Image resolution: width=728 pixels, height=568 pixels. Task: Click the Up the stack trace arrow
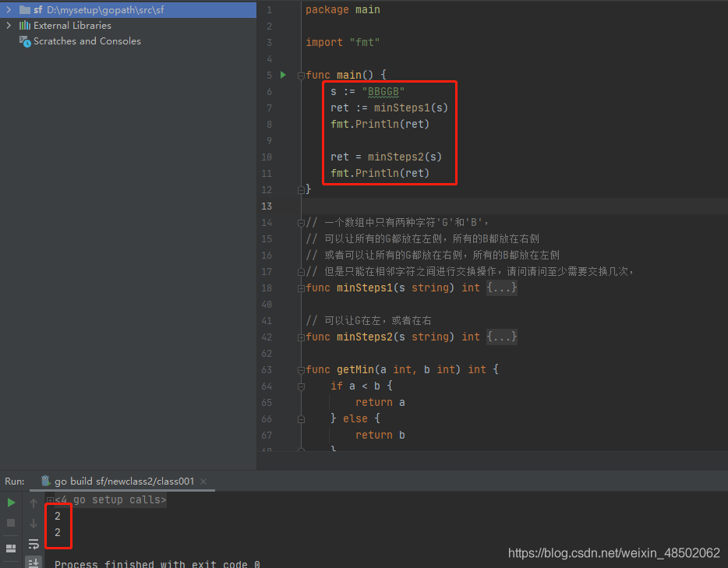click(34, 503)
